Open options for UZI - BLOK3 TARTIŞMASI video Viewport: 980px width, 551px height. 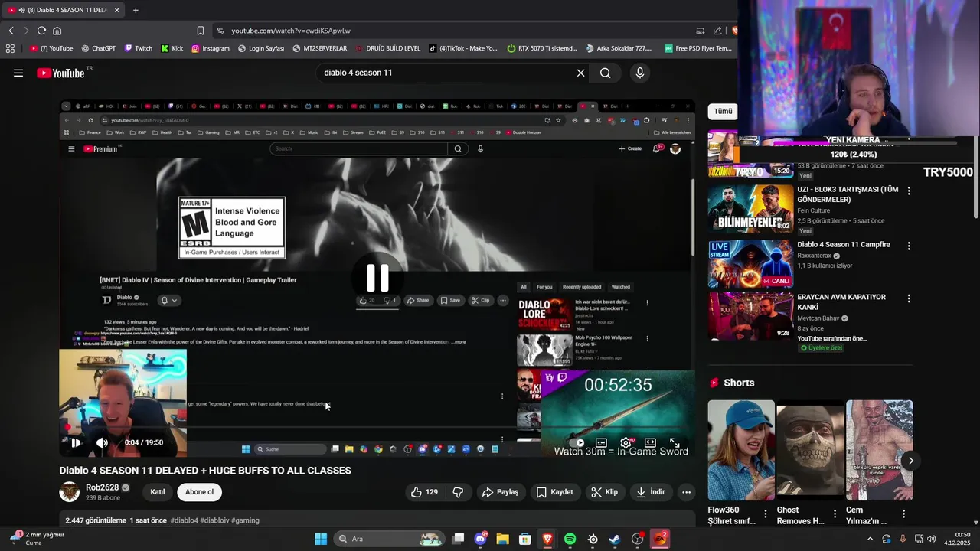click(909, 191)
